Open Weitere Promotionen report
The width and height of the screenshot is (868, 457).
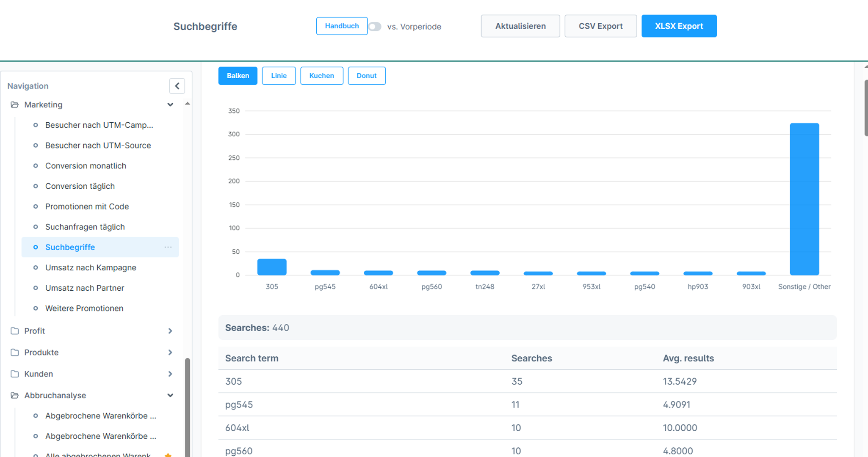tap(84, 308)
